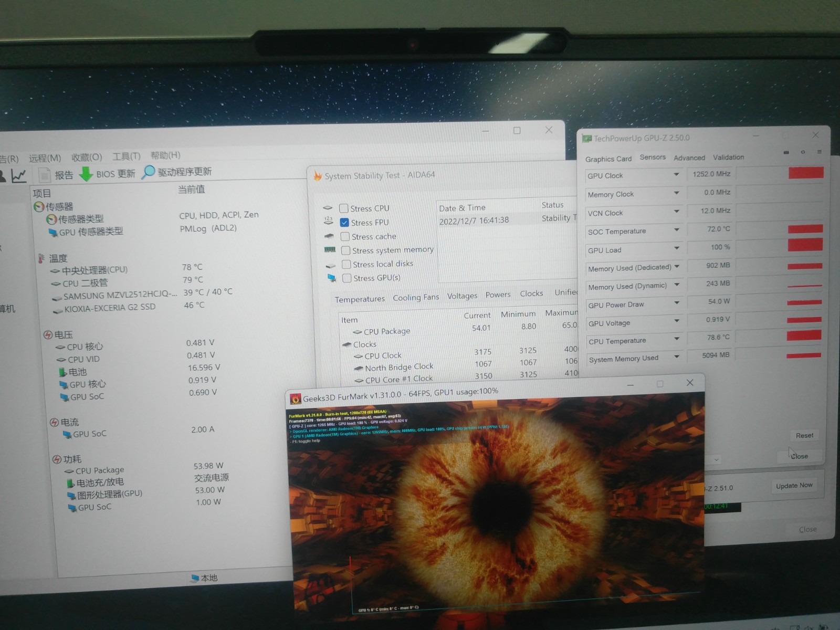This screenshot has height=630, width=840.
Task: Click the SAMSUNG SSD drive icon
Action: [x=57, y=298]
